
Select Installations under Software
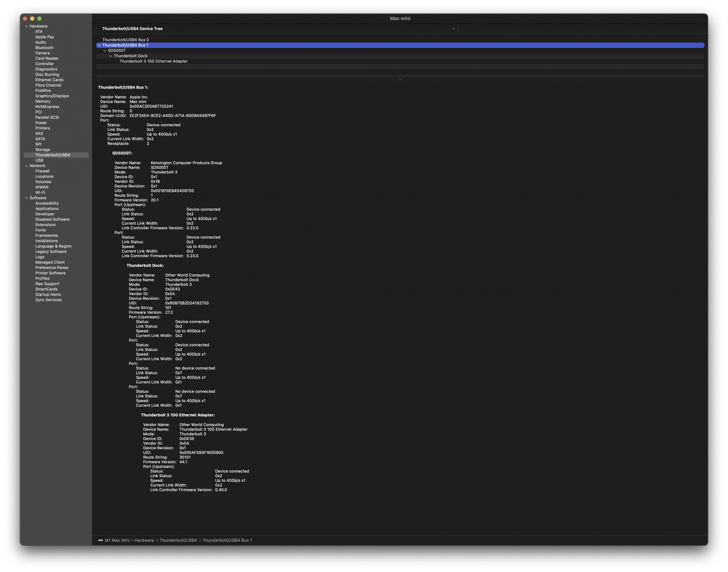pyautogui.click(x=47, y=241)
